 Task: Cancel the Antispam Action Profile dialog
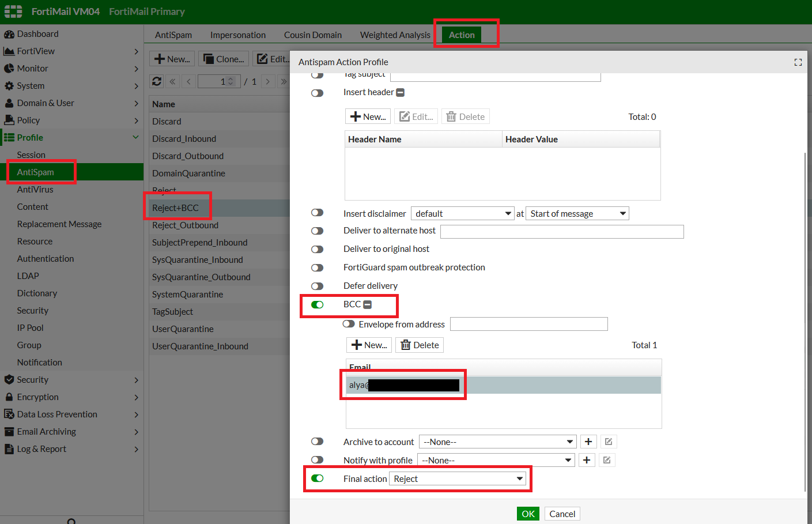tap(562, 514)
